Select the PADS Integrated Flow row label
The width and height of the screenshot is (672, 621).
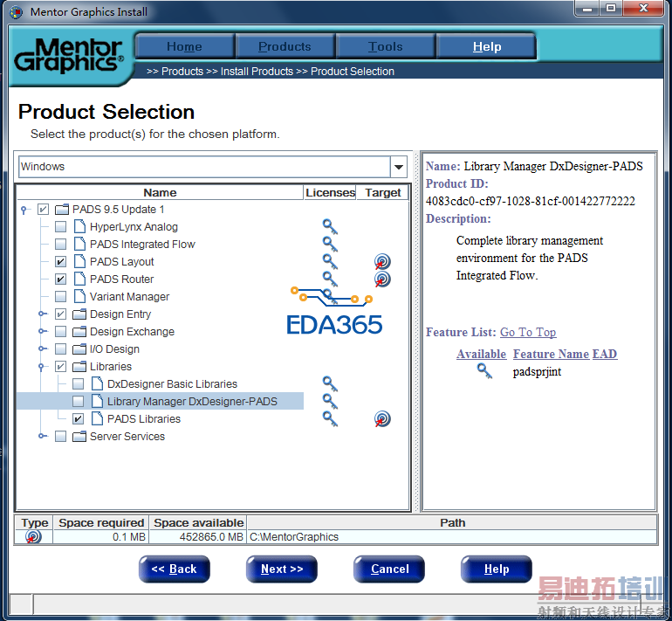[142, 244]
